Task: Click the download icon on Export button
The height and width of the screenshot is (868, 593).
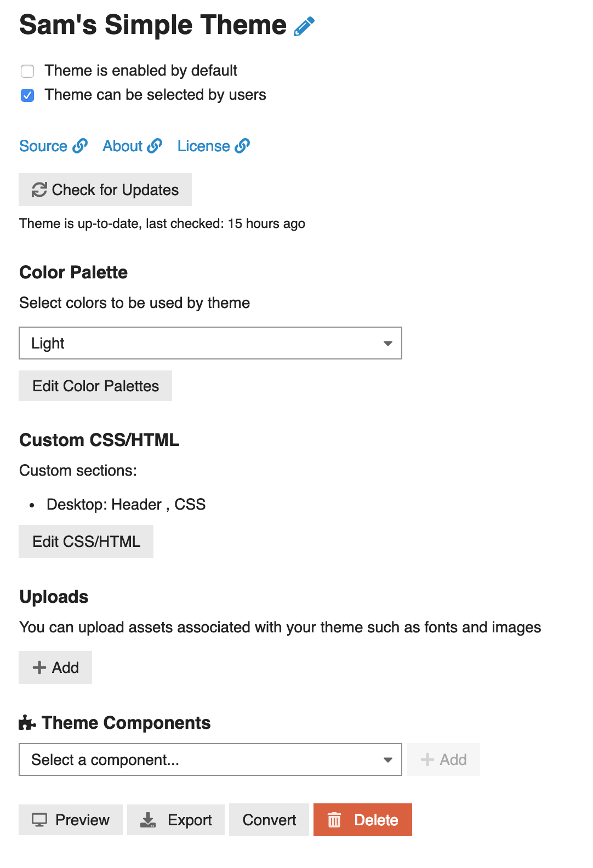Action: [148, 820]
